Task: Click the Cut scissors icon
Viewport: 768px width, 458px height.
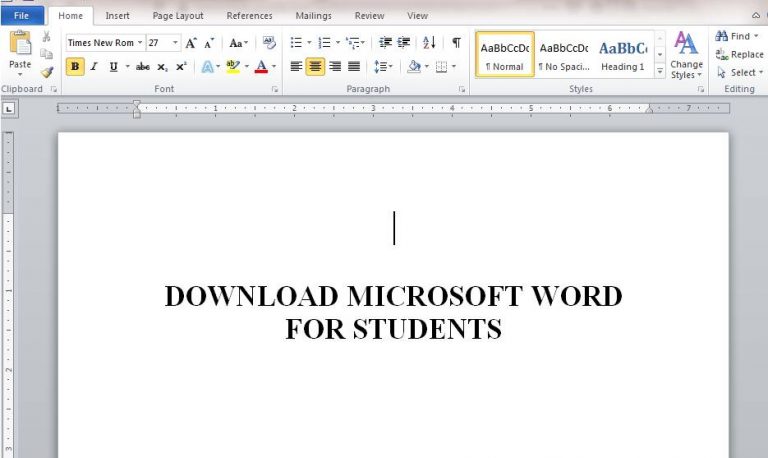Action: coord(47,37)
